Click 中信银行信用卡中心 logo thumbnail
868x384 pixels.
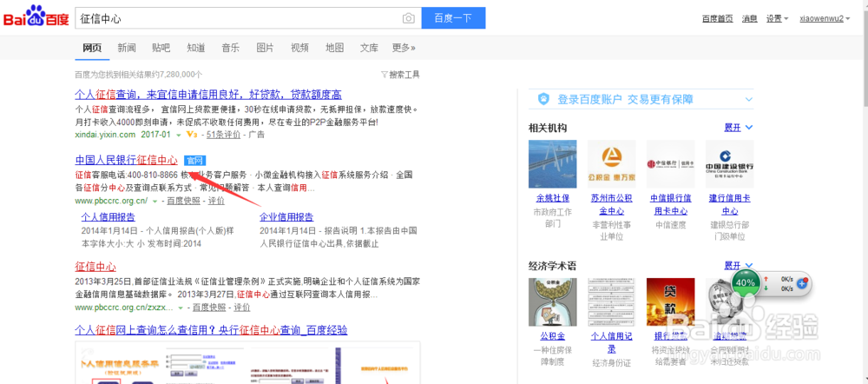pyautogui.click(x=670, y=164)
